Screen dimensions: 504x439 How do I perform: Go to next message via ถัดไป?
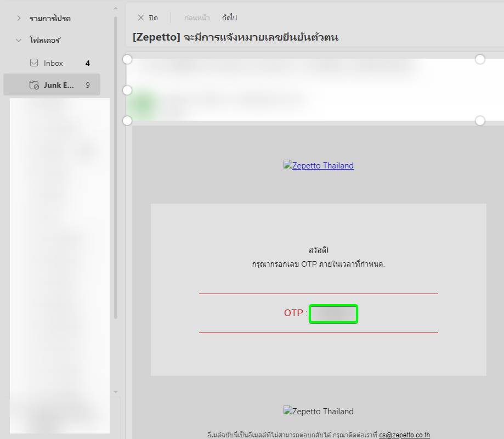click(x=229, y=18)
